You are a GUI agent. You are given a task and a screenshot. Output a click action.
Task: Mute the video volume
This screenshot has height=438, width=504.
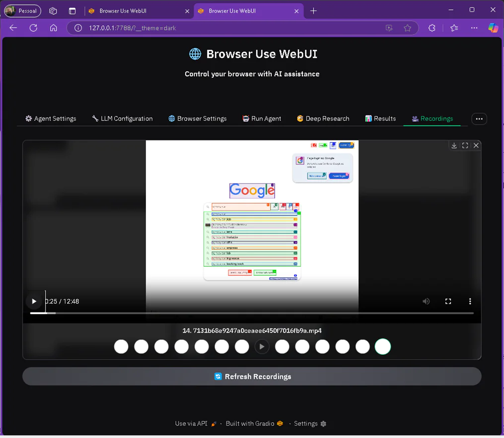click(x=426, y=301)
